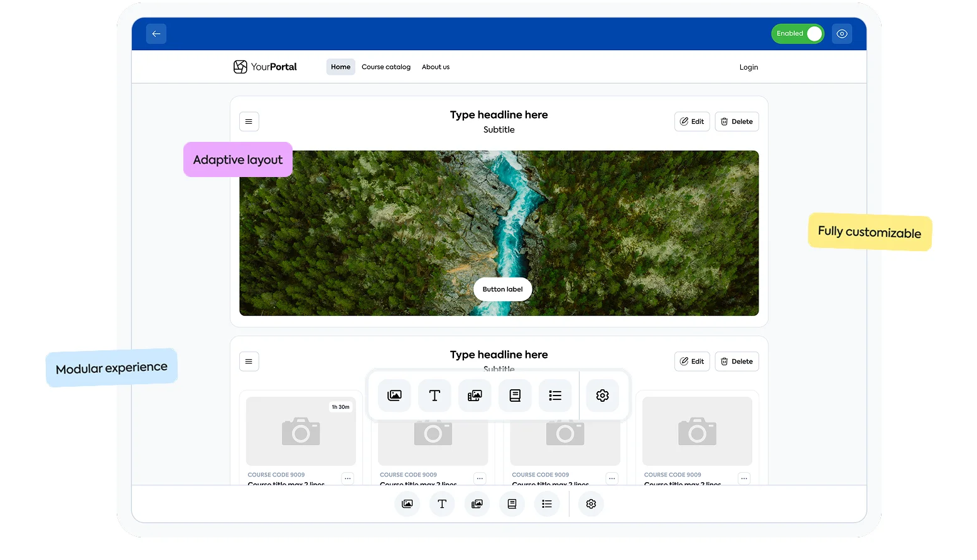Select the image block icon in floating toolbar
977x560 pixels.
point(394,396)
